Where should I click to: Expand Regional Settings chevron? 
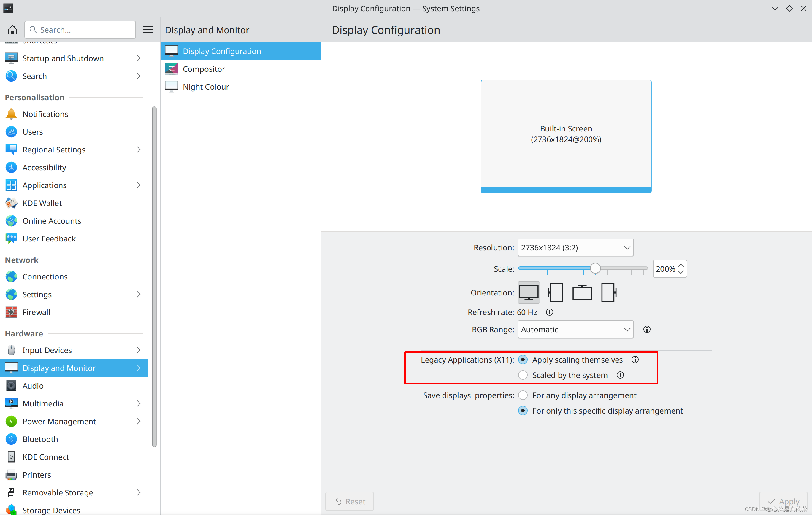[138, 150]
